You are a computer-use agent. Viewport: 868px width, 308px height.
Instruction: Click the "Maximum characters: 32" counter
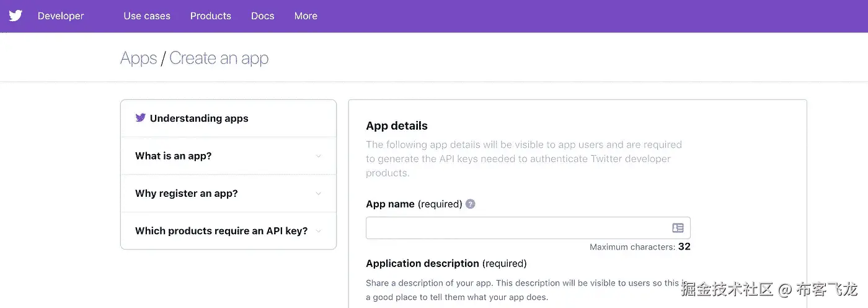click(639, 247)
